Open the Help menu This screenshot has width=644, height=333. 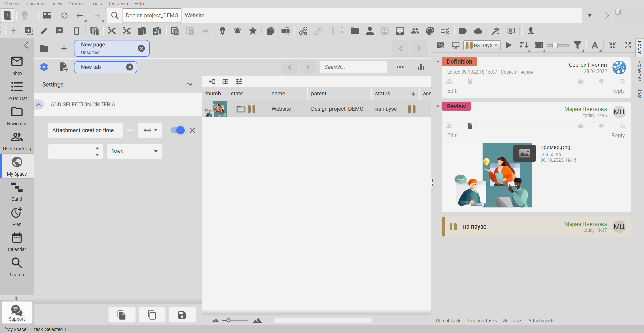(139, 4)
